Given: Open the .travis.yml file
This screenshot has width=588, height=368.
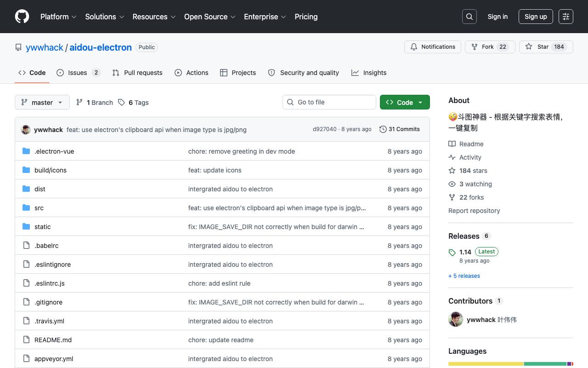Looking at the screenshot, I should (49, 321).
